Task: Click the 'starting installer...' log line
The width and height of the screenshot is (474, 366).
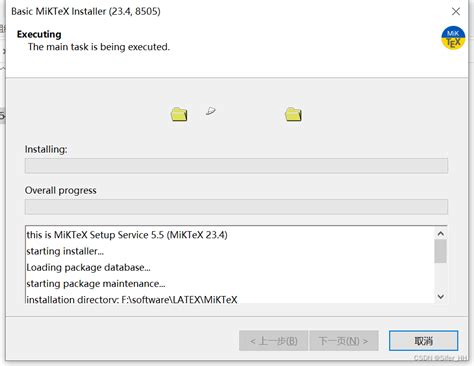Action: coord(65,251)
